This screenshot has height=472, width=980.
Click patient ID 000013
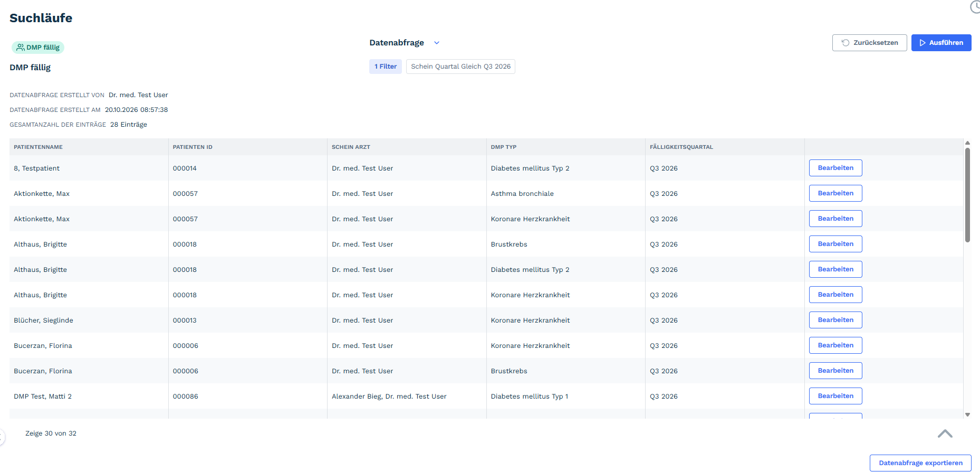coord(185,320)
